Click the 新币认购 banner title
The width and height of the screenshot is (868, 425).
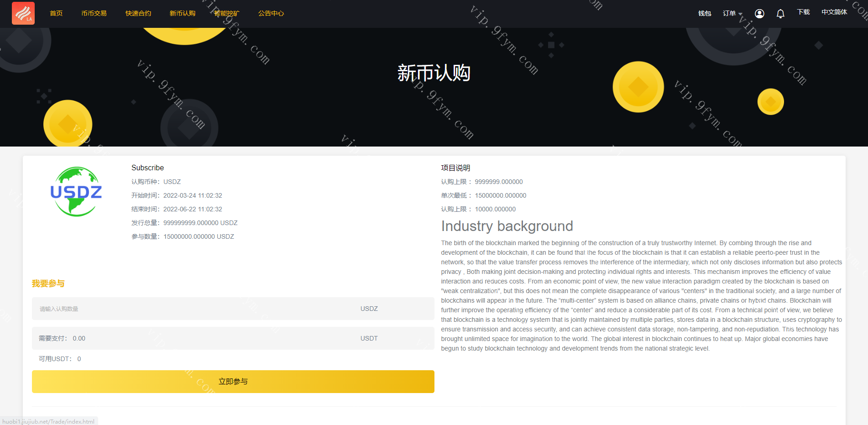pyautogui.click(x=434, y=73)
